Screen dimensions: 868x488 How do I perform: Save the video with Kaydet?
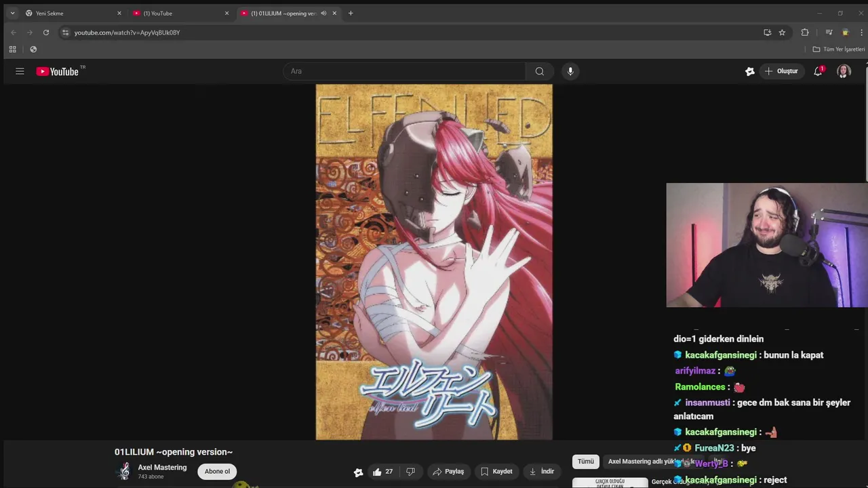496,472
